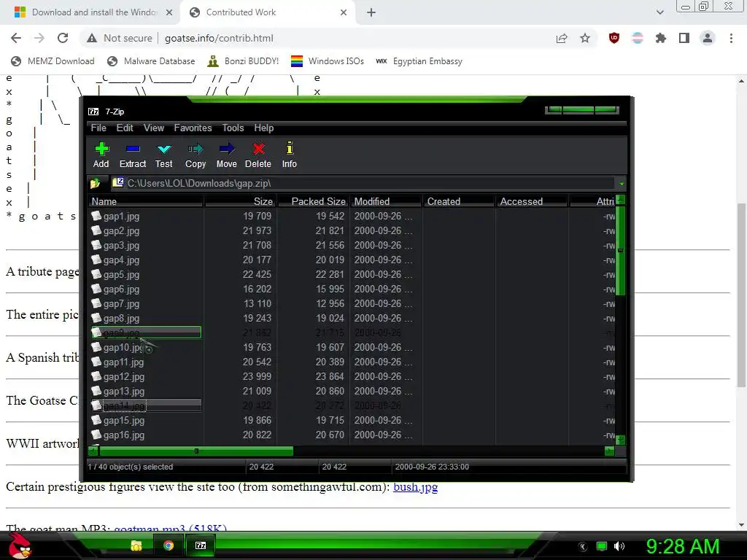Click the file list vertical scrollbar thumb
This screenshot has height=560, width=747.
(x=620, y=251)
